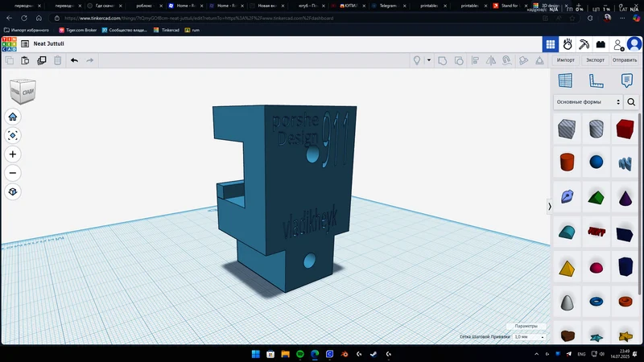The image size is (644, 362).
Task: Switch to the Stand for browser tab
Action: point(510,6)
